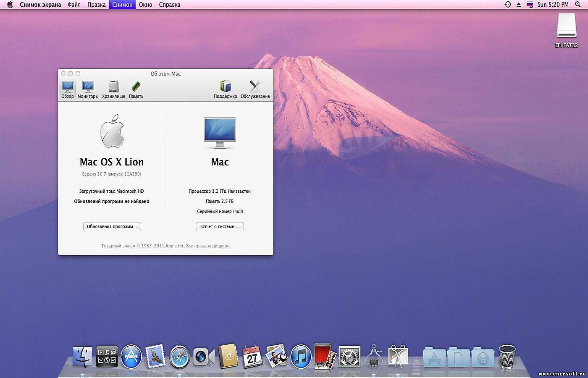The width and height of the screenshot is (588, 378).
Task: Launch Photo Booth from the Dock
Action: [325, 357]
